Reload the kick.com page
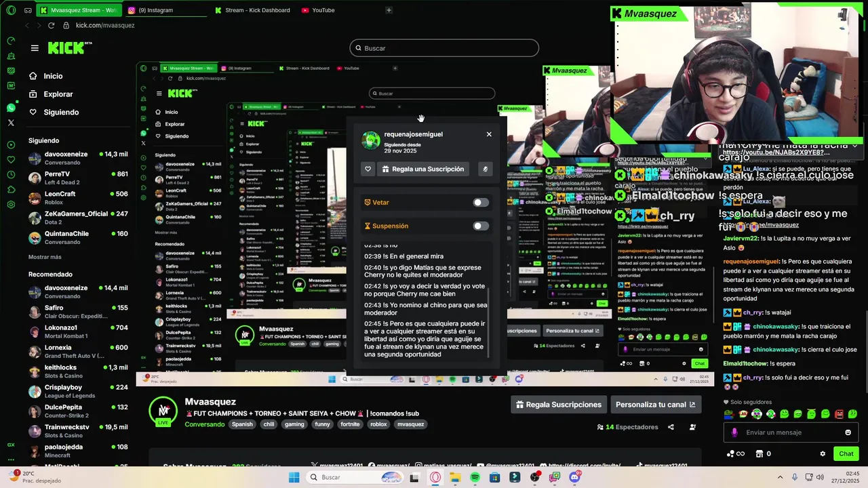 coord(51,25)
